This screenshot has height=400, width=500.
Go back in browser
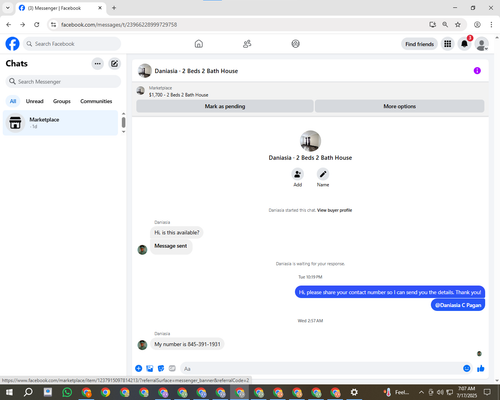9,24
